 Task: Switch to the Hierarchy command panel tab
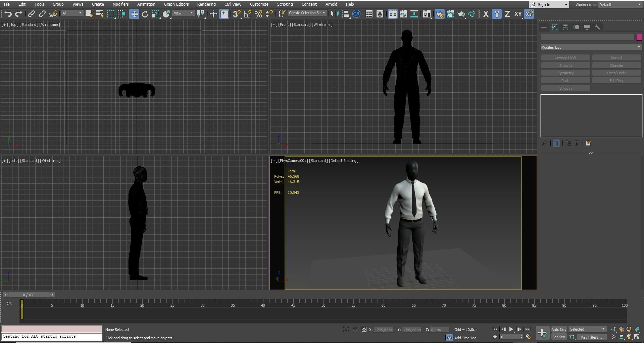(565, 27)
